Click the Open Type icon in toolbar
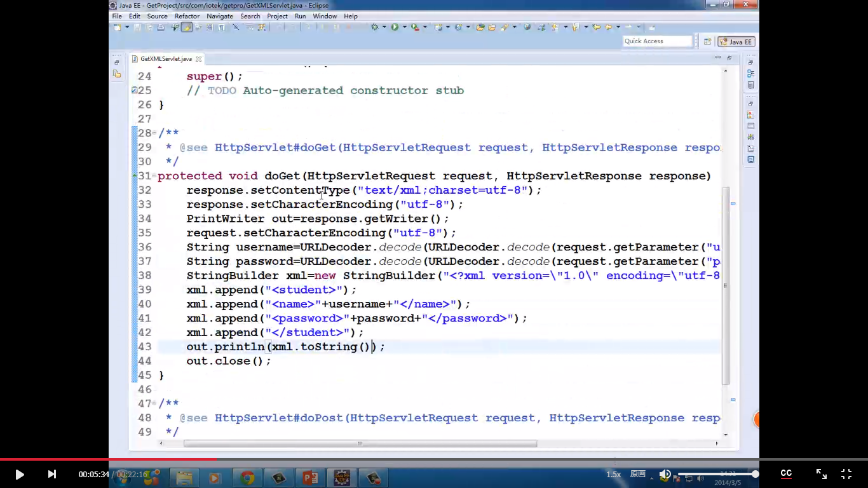The width and height of the screenshot is (868, 488). [x=480, y=27]
